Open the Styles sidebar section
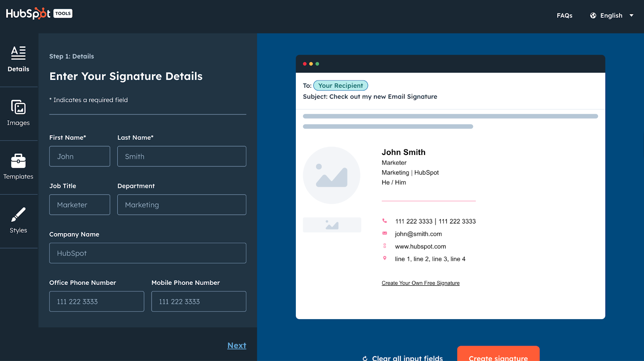The width and height of the screenshot is (644, 361). click(x=19, y=221)
